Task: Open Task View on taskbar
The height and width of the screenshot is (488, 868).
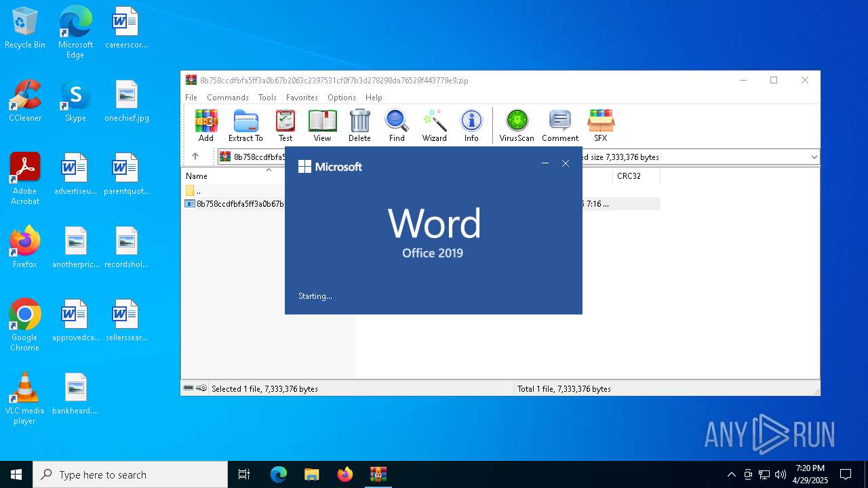Action: [244, 474]
